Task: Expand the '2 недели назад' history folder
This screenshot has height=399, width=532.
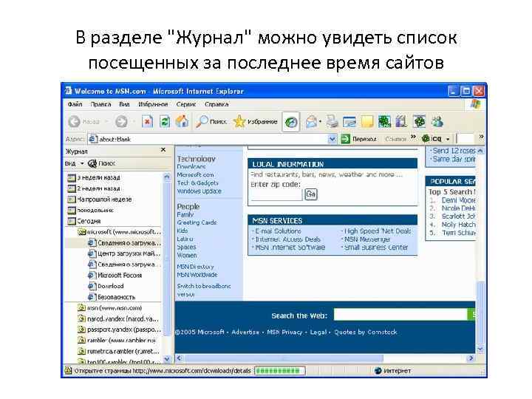Action: tap(94, 188)
